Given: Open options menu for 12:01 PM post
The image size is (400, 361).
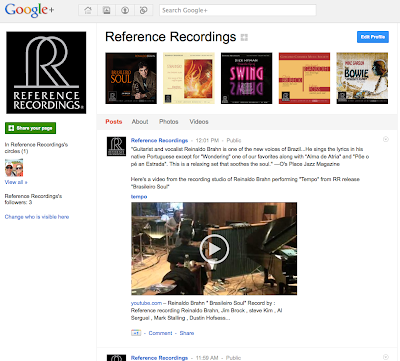Looking at the screenshot, I should point(386,139).
